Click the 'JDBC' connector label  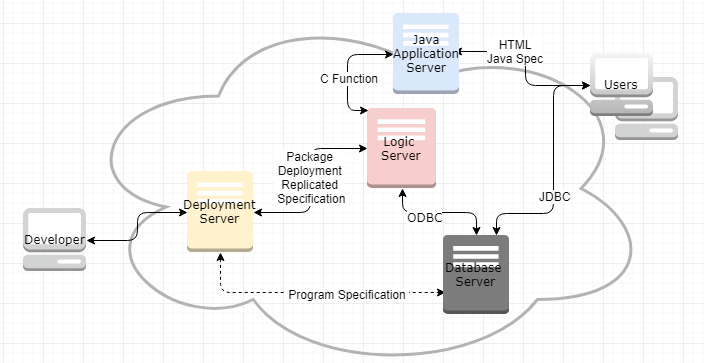[x=554, y=197]
